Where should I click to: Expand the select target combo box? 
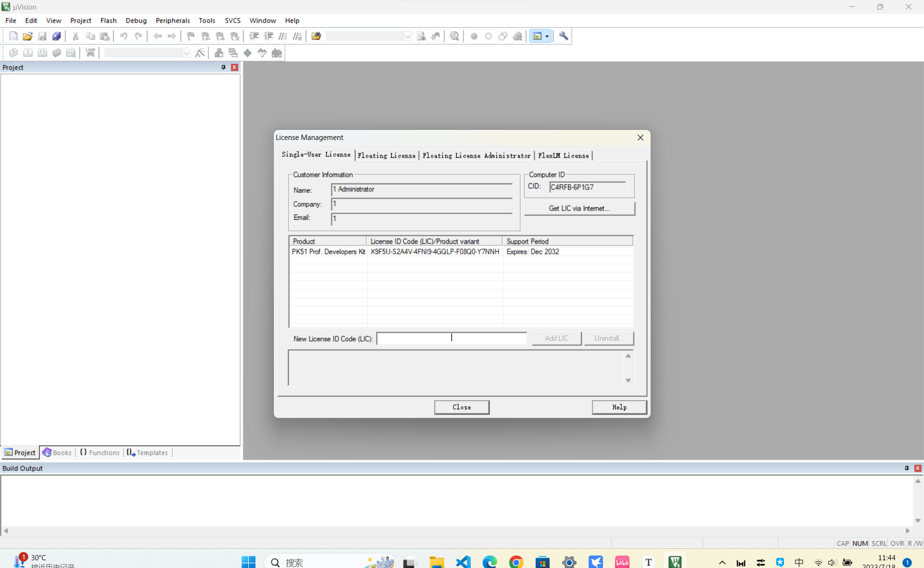coord(186,53)
